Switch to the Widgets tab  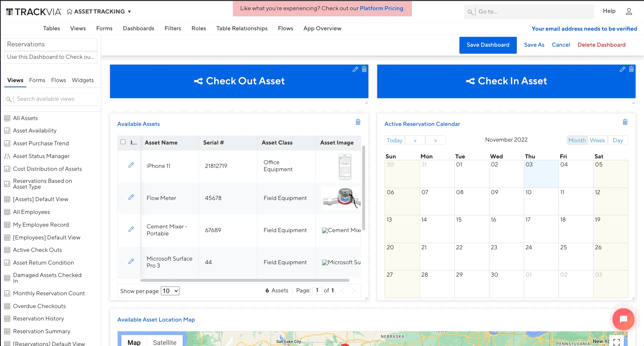(83, 80)
